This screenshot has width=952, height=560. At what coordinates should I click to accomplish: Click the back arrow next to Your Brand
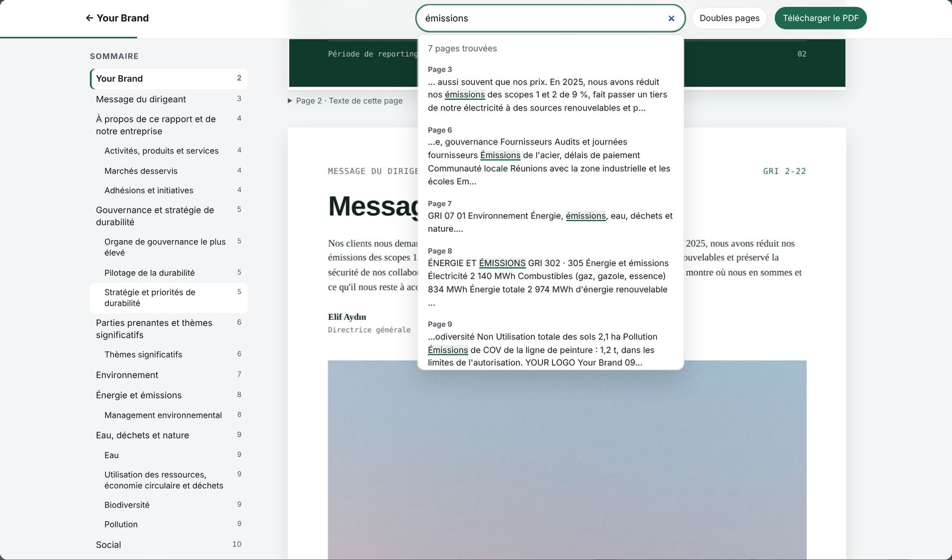(89, 18)
